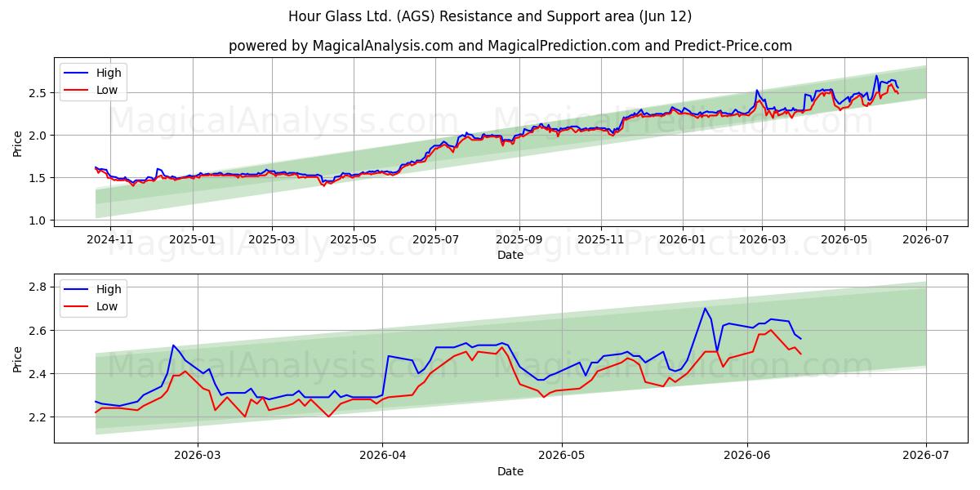The image size is (980, 490).
Task: Click the bottom chart's '2026-03' tick label
Action: point(198,455)
